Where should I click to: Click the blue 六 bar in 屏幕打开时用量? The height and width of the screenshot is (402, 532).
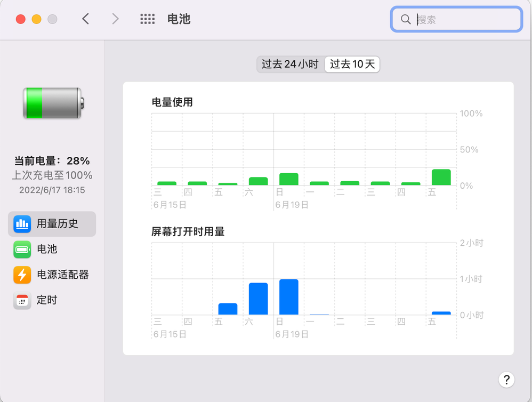coord(258,299)
